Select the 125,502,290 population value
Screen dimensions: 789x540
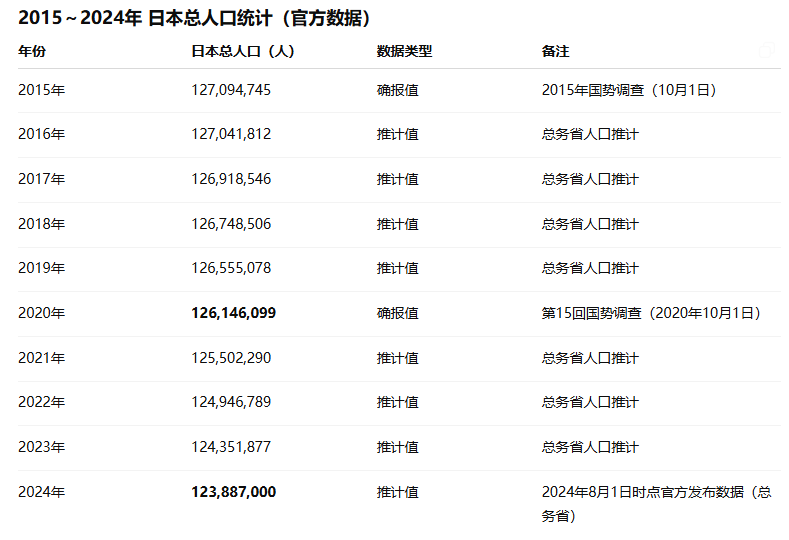(231, 358)
